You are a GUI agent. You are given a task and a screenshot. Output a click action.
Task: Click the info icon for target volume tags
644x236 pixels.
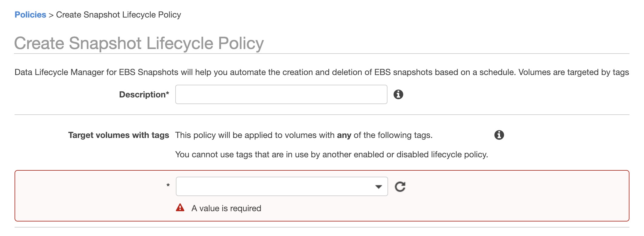point(499,135)
